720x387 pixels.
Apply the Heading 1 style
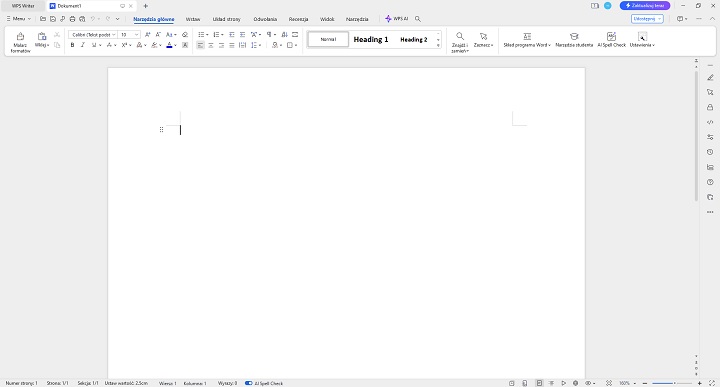371,39
